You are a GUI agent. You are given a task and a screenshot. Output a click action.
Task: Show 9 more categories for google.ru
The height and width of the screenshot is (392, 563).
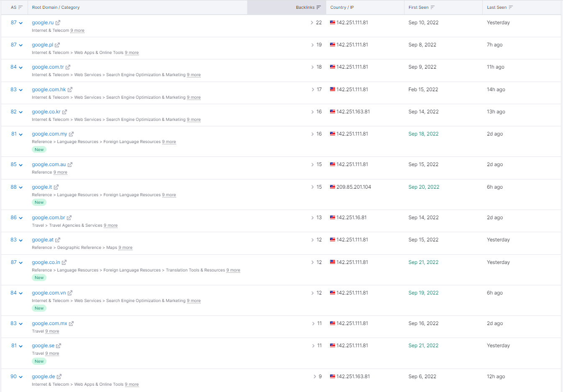[77, 31]
